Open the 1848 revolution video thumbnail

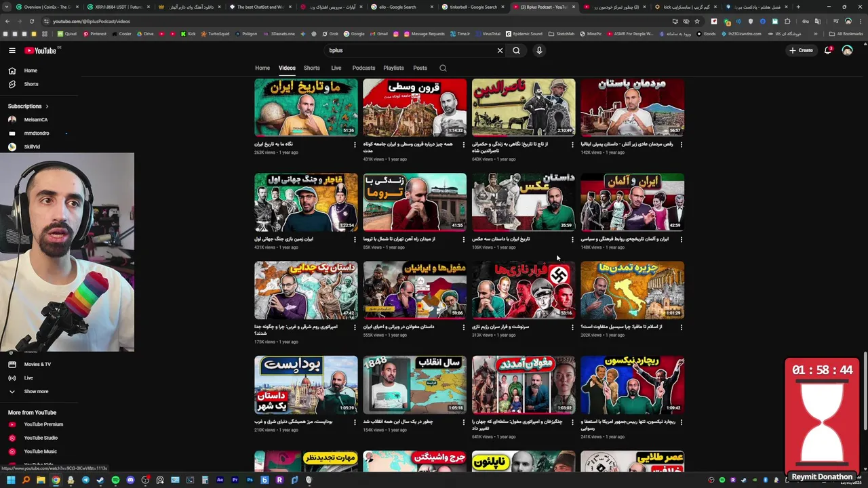pyautogui.click(x=414, y=385)
